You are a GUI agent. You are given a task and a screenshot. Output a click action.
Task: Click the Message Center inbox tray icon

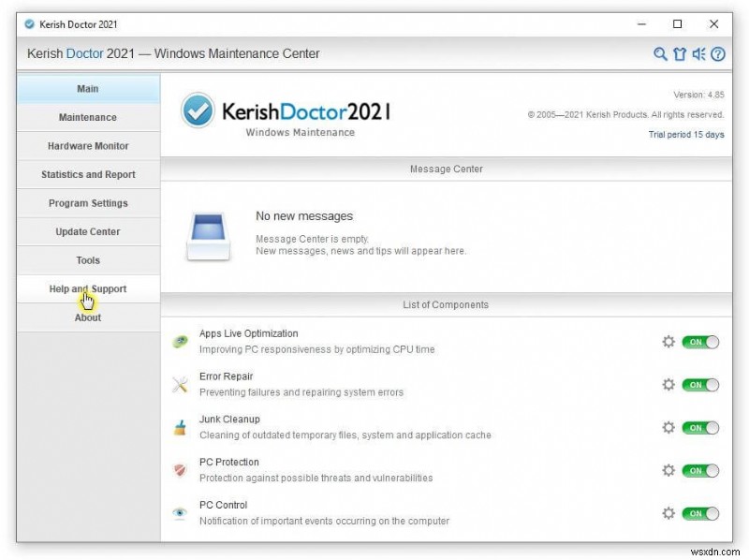[x=208, y=237]
